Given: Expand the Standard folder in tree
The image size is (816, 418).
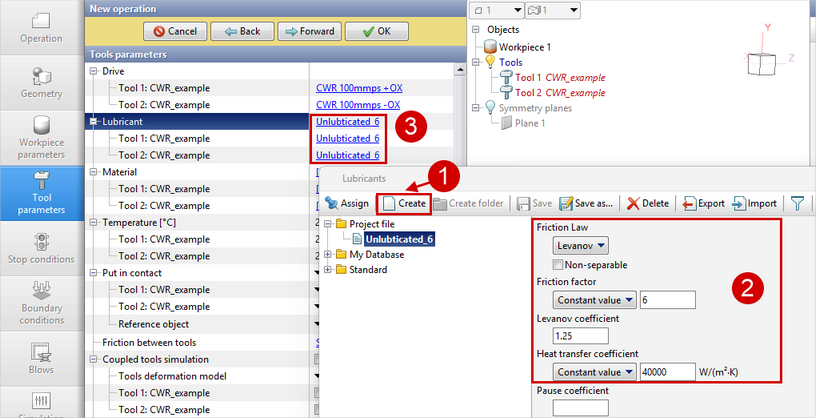Looking at the screenshot, I should 329,269.
